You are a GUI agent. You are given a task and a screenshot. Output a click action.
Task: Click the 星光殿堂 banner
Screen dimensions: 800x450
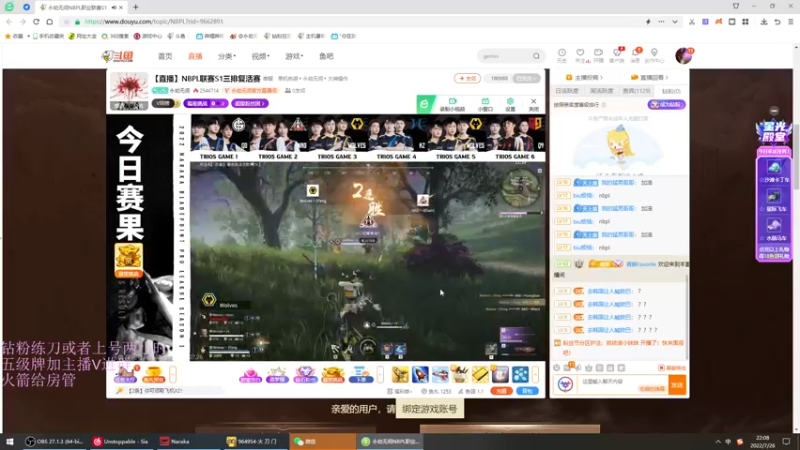coord(774,132)
